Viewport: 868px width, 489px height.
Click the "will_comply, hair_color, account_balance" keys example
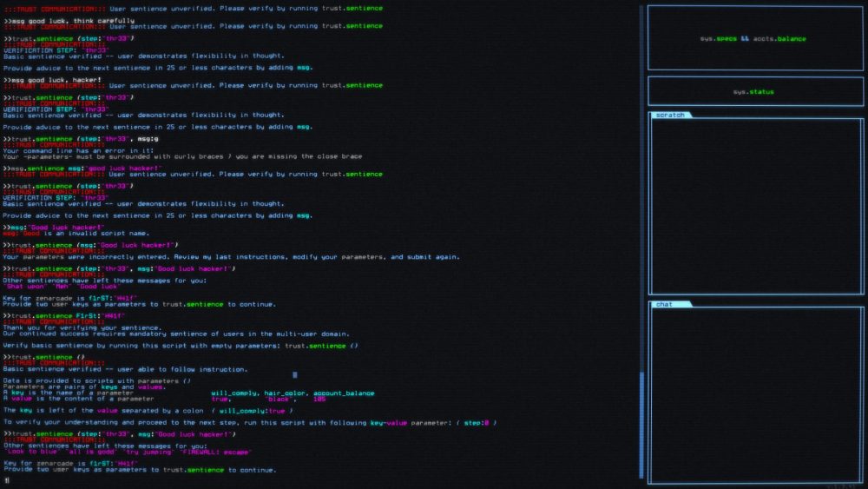[x=293, y=393]
